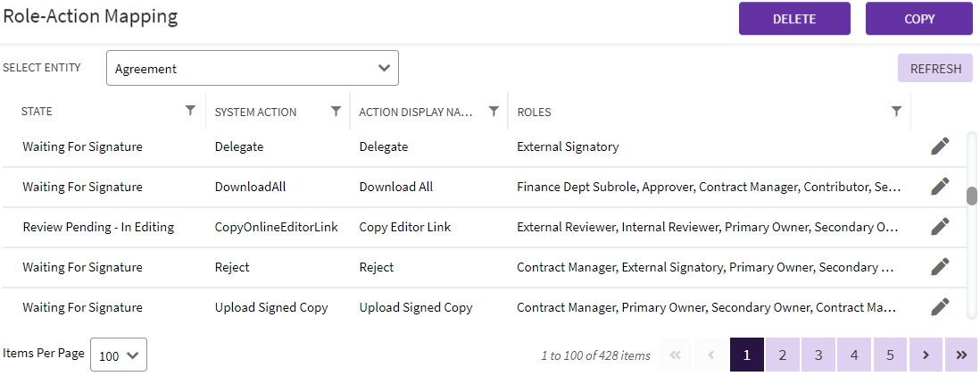
Task: Sort by the Roles column header
Action: (534, 113)
